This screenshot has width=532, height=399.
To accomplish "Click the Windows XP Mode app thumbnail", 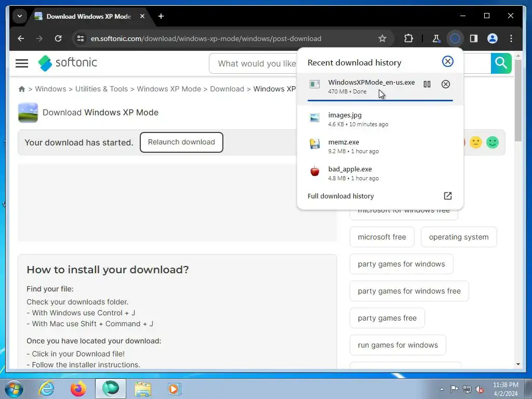I will click(28, 112).
